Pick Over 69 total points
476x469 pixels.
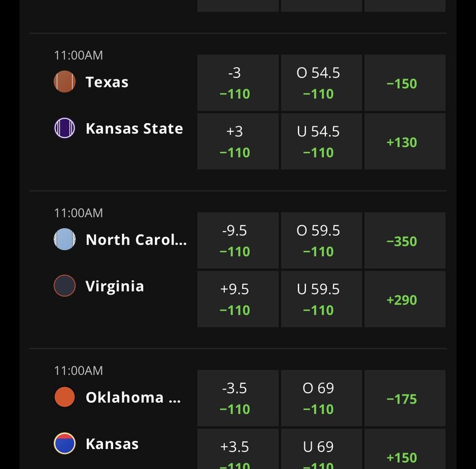coord(322,398)
